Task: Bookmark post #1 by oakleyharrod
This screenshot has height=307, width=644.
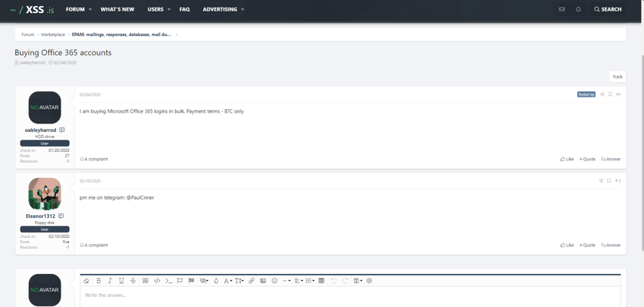Action: point(610,94)
